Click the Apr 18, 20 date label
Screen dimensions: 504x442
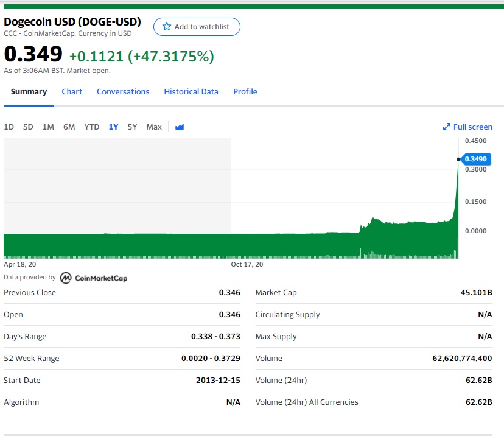[20, 264]
